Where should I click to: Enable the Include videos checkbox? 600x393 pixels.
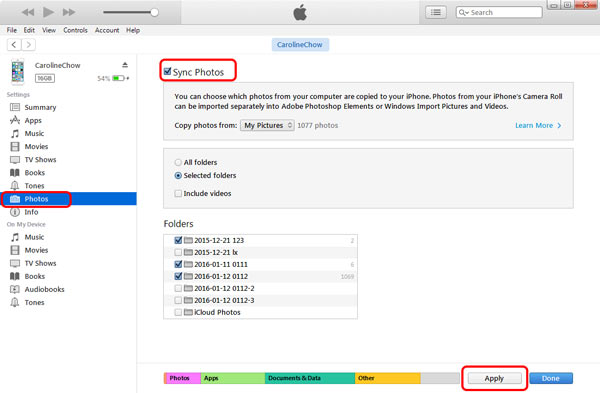(x=178, y=193)
